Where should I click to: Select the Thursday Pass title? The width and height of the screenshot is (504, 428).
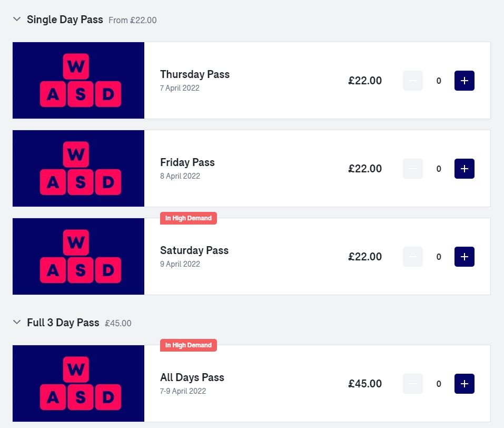tap(195, 74)
